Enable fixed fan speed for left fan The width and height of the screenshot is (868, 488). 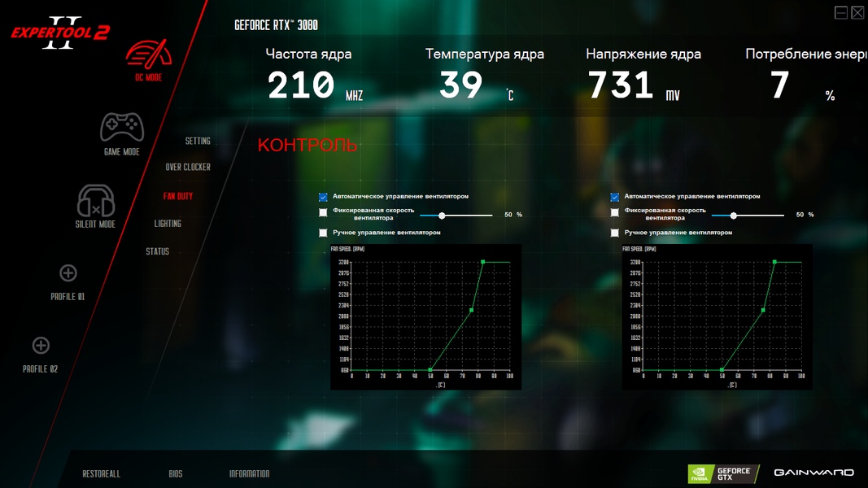tap(323, 212)
